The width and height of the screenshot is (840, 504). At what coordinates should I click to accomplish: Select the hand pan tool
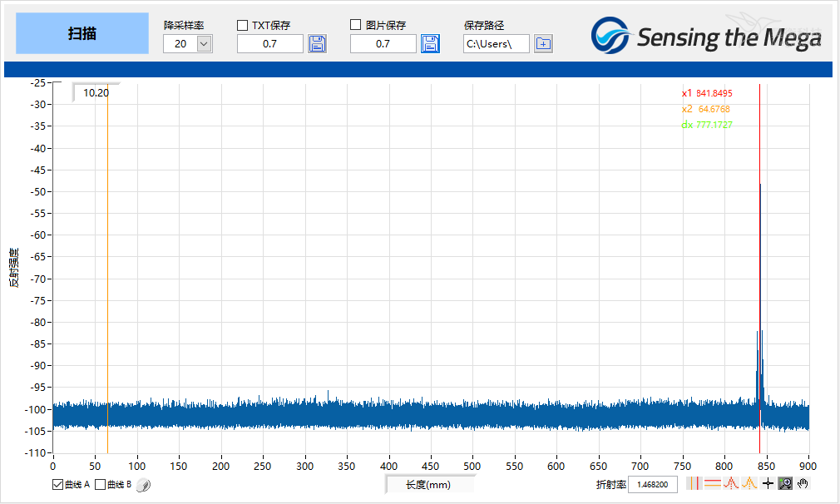(x=803, y=483)
